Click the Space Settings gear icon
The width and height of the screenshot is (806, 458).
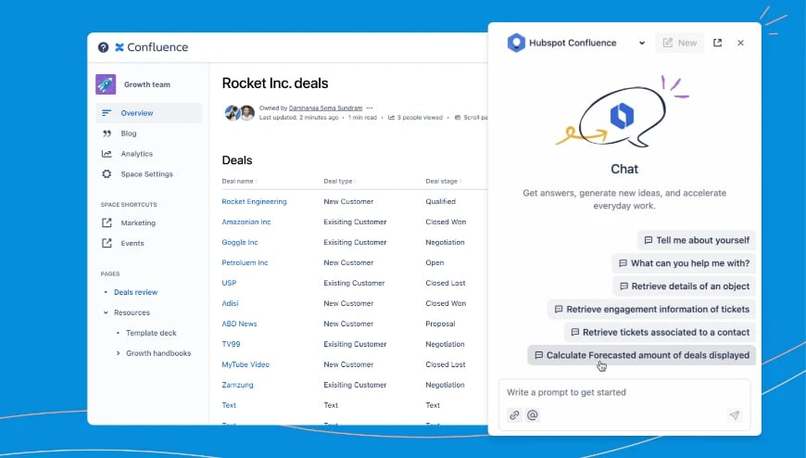106,174
